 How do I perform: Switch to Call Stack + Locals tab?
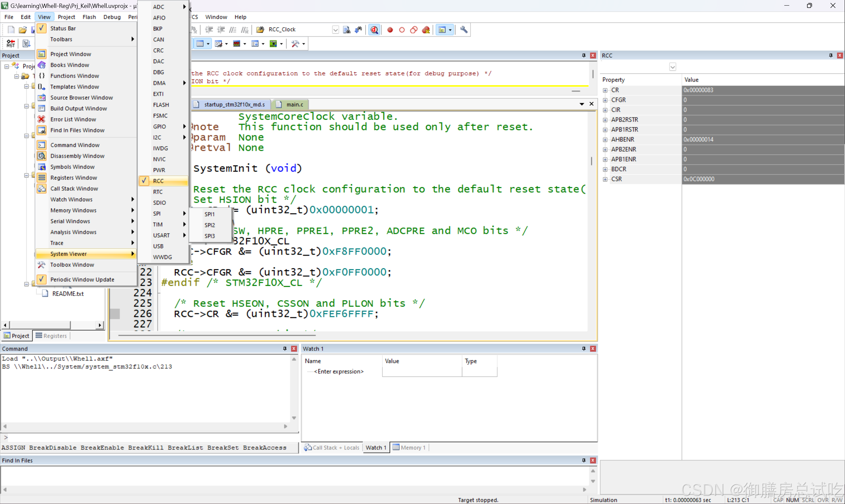tap(332, 447)
